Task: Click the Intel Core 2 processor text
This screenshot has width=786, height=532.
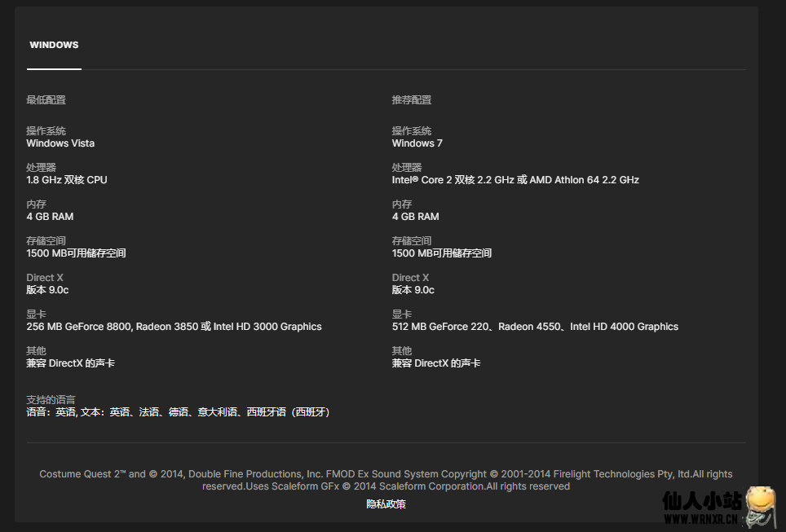Action: [515, 180]
